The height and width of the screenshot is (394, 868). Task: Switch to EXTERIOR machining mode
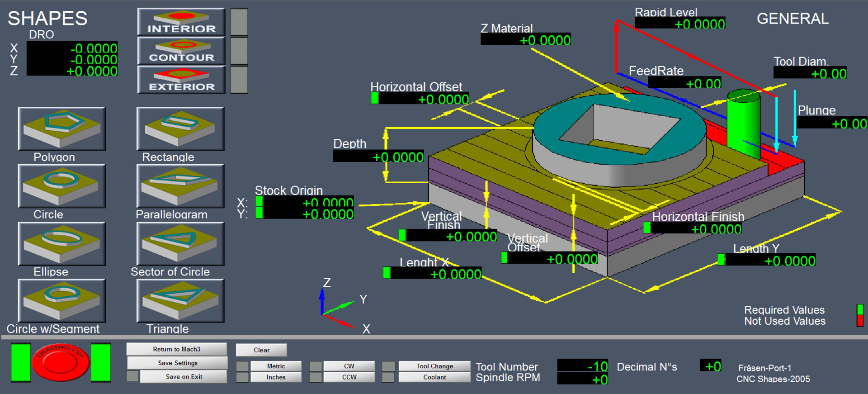click(x=181, y=80)
